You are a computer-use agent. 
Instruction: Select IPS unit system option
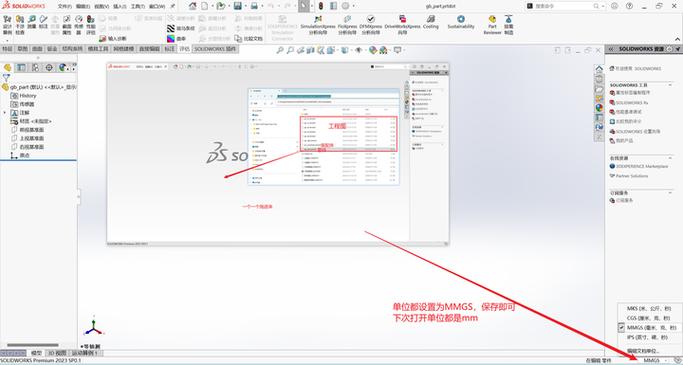click(649, 337)
